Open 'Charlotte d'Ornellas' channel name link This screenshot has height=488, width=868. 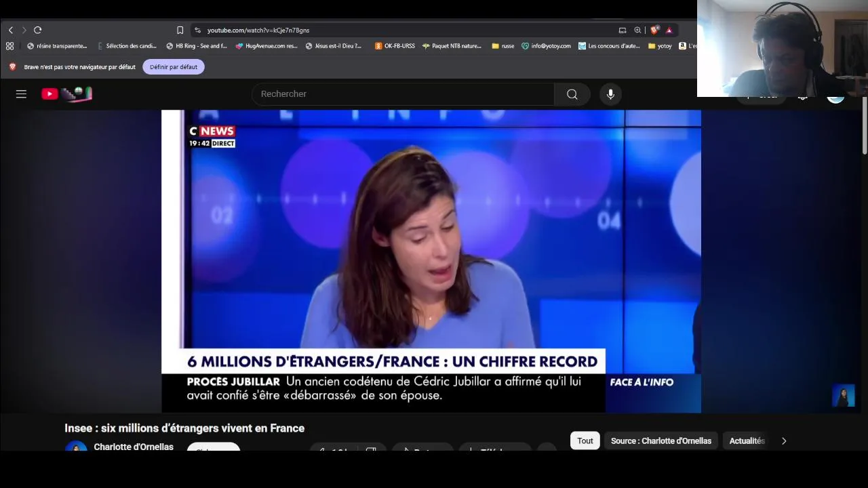(x=134, y=447)
